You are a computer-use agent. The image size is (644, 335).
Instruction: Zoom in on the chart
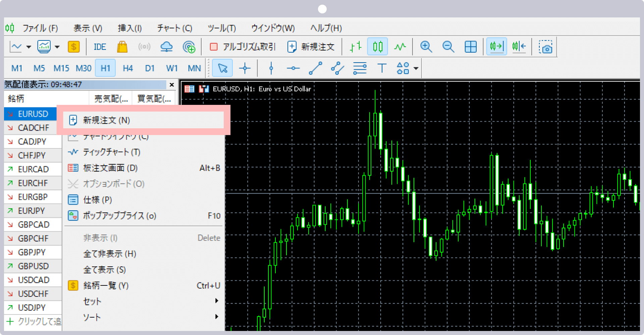point(426,47)
